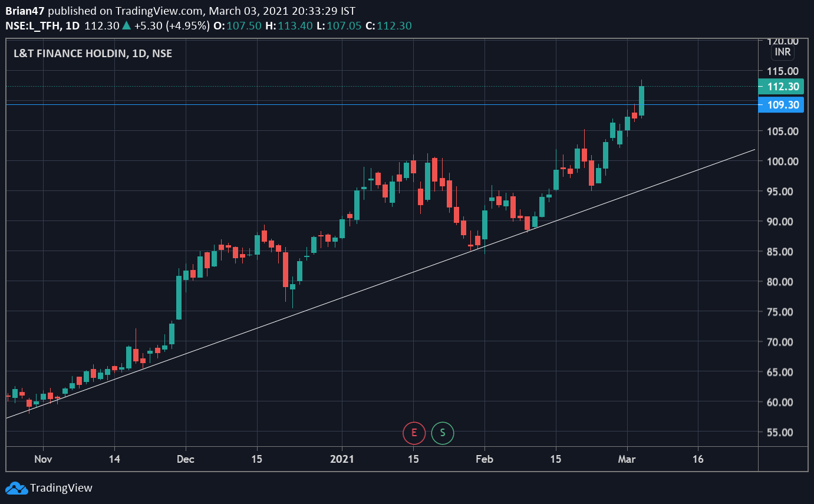This screenshot has width=814, height=504.
Task: Click the O:107.50 open value
Action: click(237, 26)
